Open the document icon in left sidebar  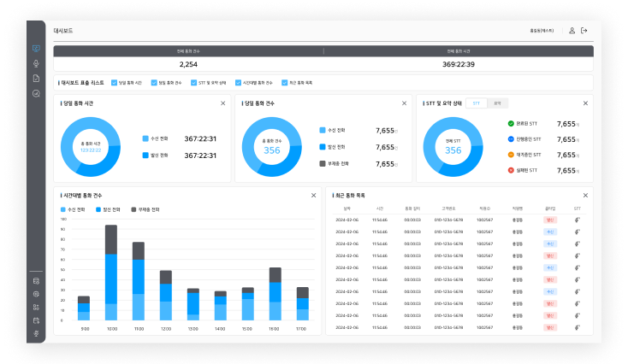36,78
